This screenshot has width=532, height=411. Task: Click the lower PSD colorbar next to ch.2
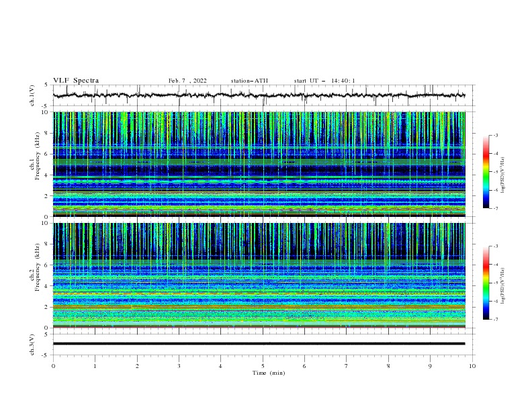(x=486, y=283)
